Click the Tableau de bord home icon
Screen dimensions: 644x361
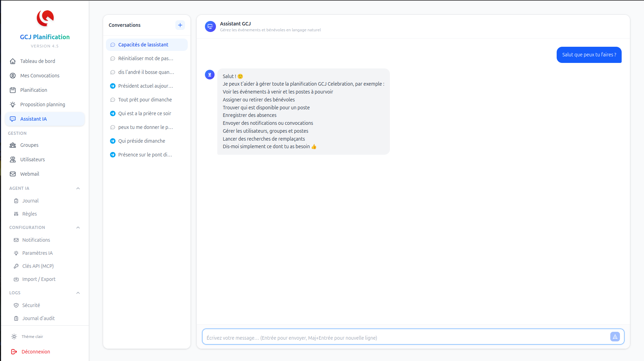13,61
